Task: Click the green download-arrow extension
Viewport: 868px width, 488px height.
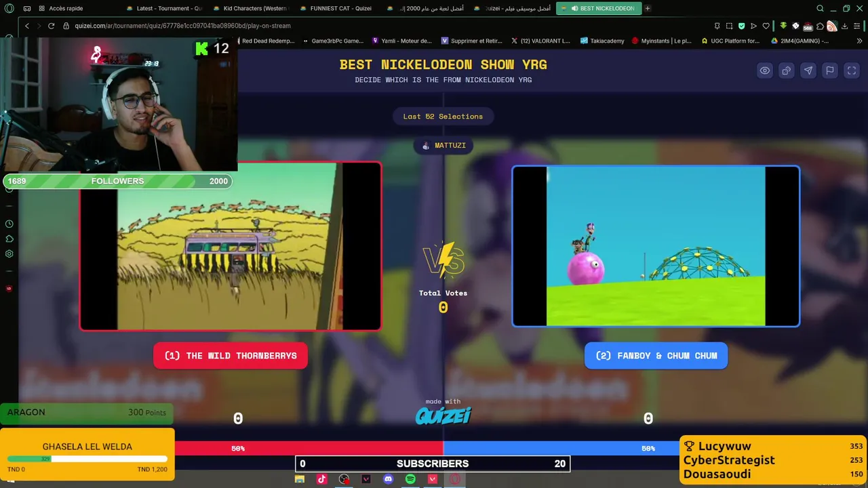Action: pyautogui.click(x=783, y=26)
